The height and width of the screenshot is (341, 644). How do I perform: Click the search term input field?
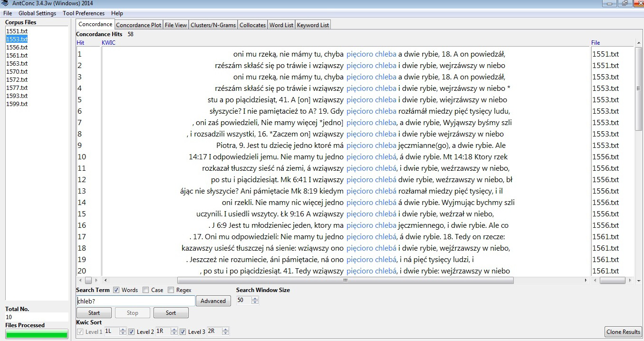click(x=135, y=301)
